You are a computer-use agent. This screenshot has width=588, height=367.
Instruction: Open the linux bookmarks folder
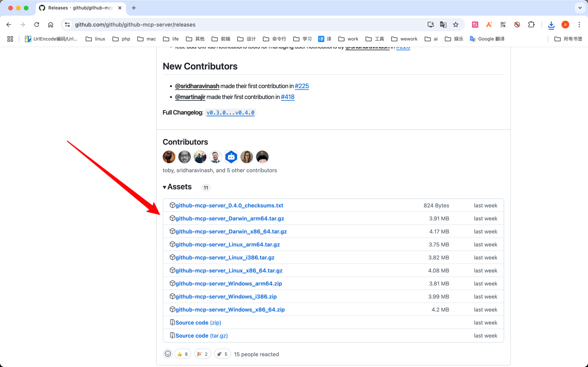(x=95, y=39)
